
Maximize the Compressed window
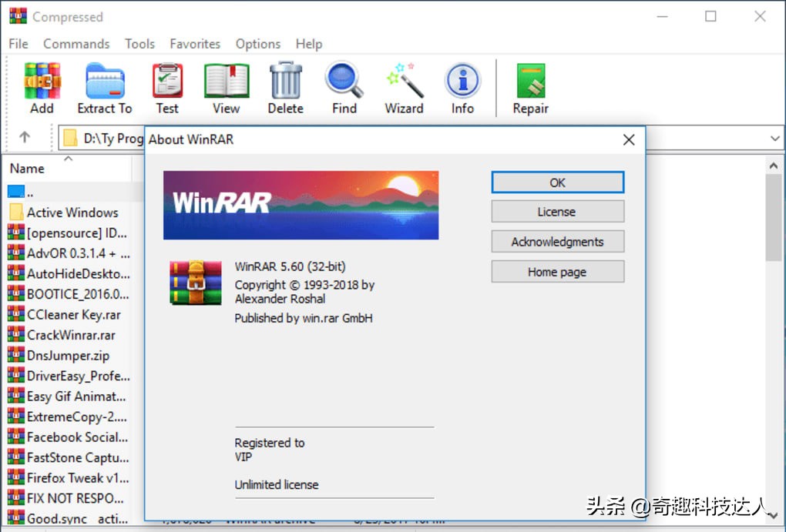coord(710,16)
